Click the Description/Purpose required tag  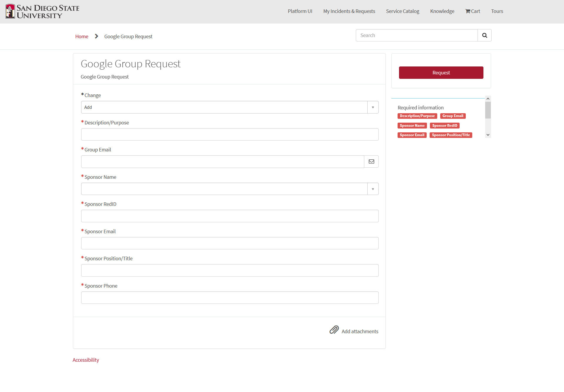417,116
